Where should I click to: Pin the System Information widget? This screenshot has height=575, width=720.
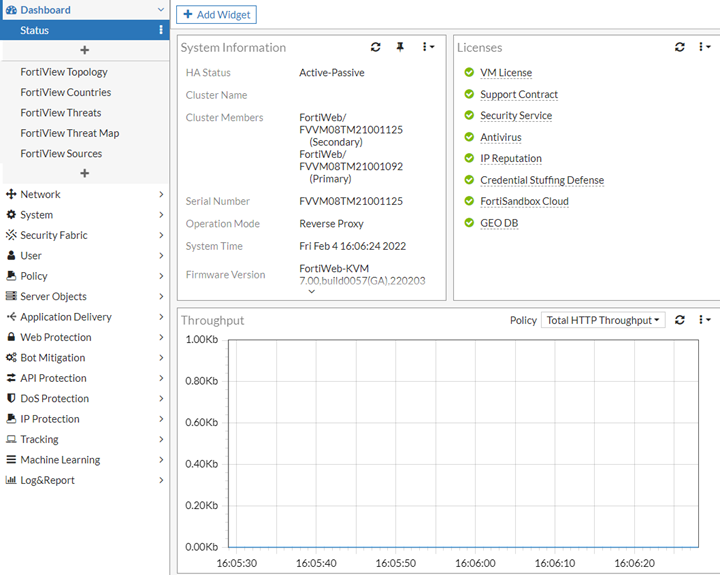[400, 47]
